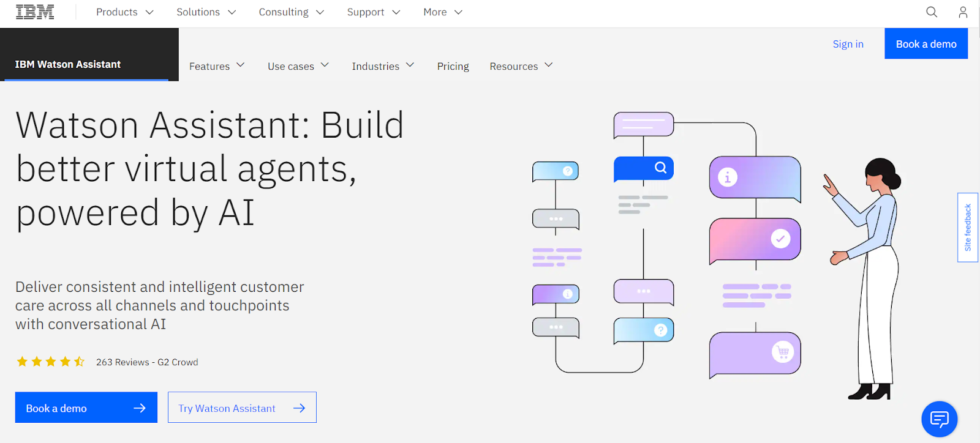This screenshot has height=443, width=980.
Task: Open the Features dropdown
Action: (x=217, y=66)
